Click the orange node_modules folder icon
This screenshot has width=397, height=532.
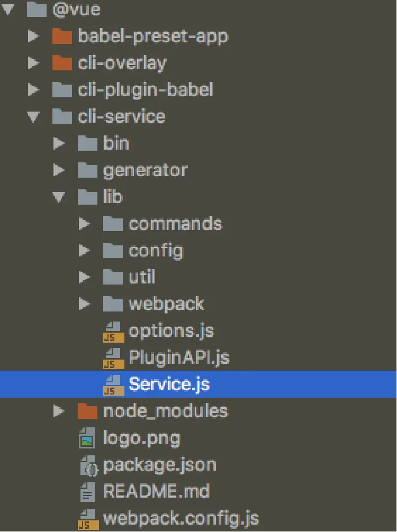click(x=87, y=411)
